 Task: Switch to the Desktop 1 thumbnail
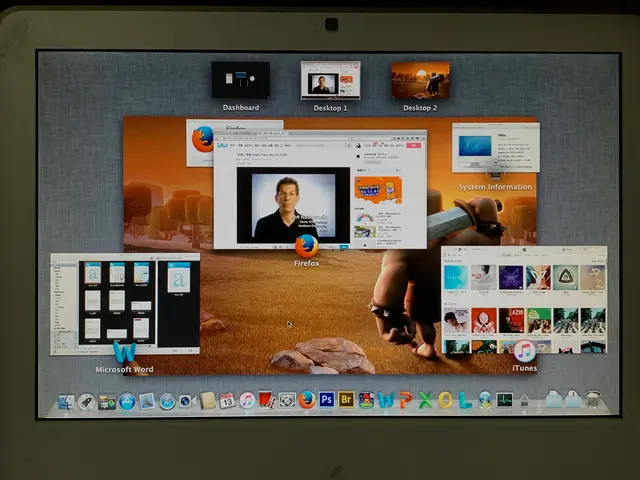click(331, 80)
